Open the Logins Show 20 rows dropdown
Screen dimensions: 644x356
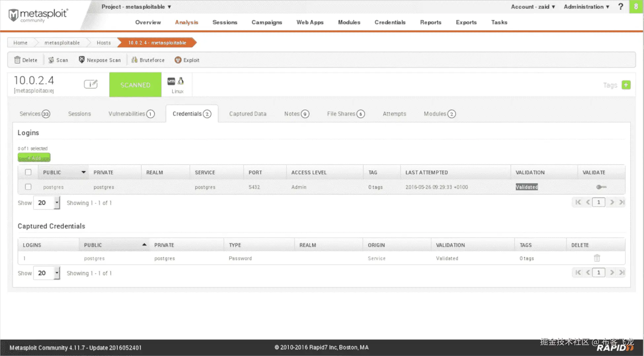[x=47, y=203]
